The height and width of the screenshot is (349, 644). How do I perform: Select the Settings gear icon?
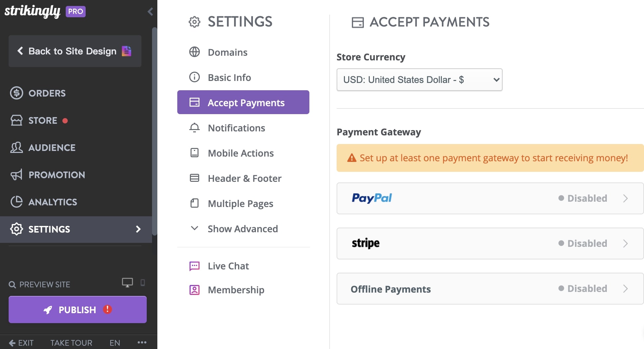coord(16,229)
